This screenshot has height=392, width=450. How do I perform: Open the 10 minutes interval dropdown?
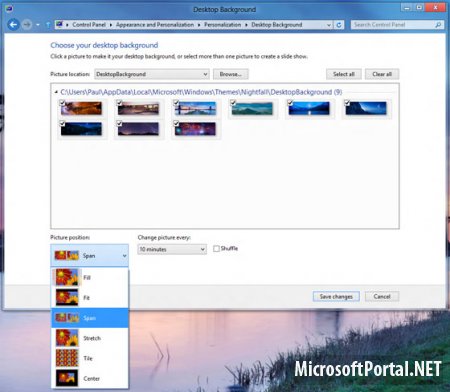pyautogui.click(x=172, y=249)
